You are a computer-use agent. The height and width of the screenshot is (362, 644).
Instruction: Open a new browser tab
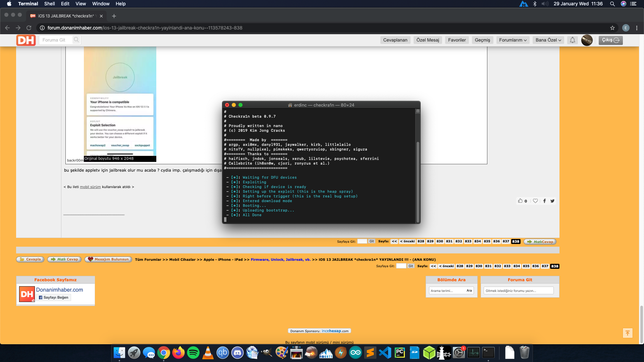[x=114, y=16]
